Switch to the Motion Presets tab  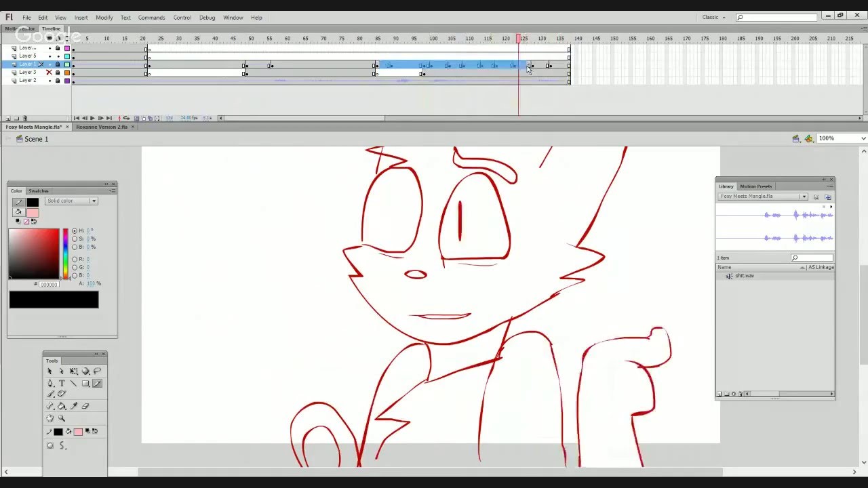(756, 186)
